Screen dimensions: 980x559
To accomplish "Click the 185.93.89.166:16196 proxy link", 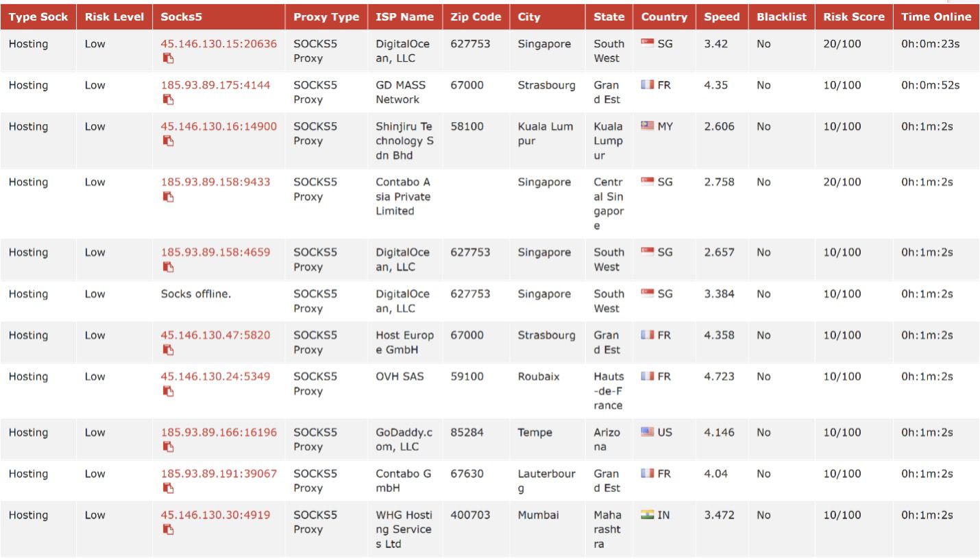I will point(219,433).
